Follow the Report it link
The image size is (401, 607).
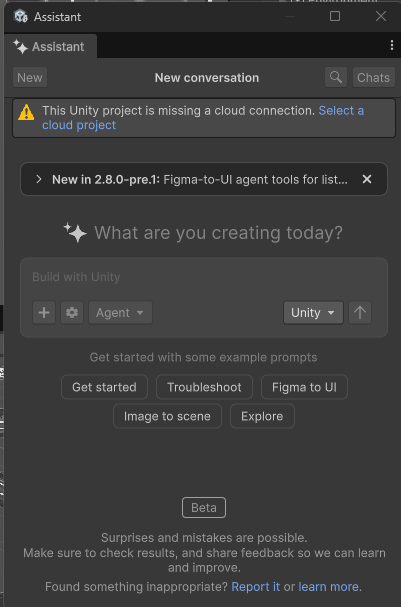click(x=255, y=586)
